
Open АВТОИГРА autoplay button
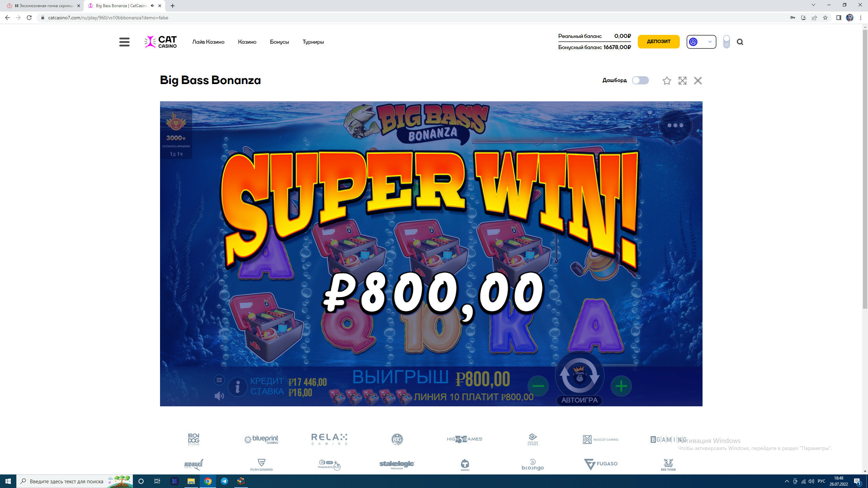point(579,400)
